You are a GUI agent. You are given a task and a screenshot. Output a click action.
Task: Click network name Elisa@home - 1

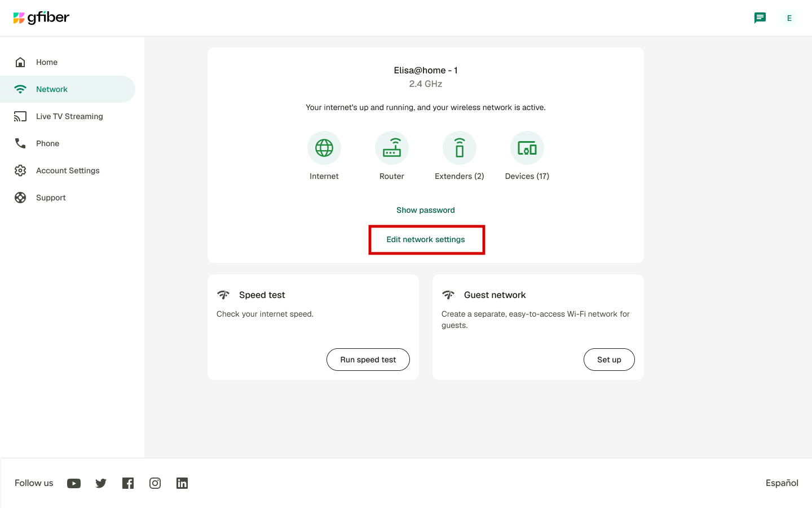tap(426, 70)
